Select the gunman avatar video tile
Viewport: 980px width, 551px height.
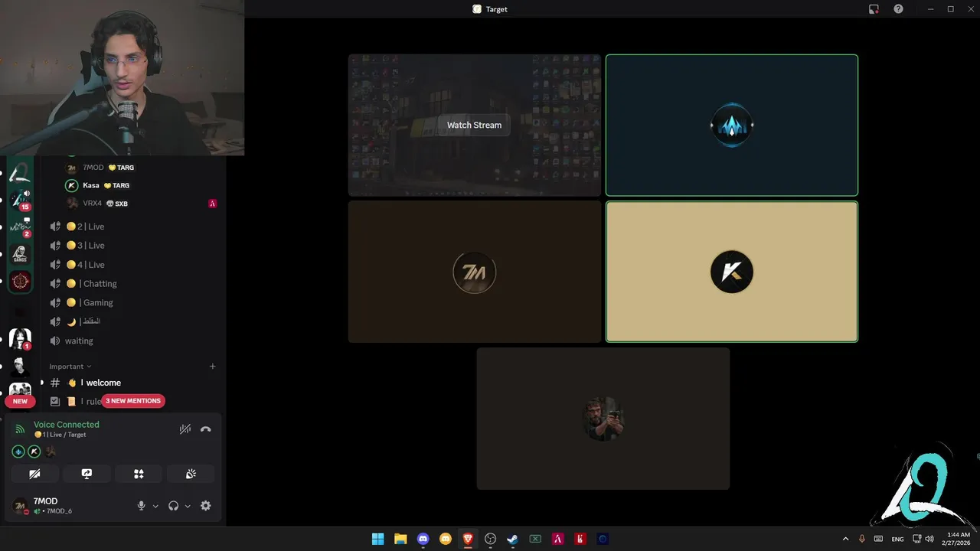(x=603, y=419)
